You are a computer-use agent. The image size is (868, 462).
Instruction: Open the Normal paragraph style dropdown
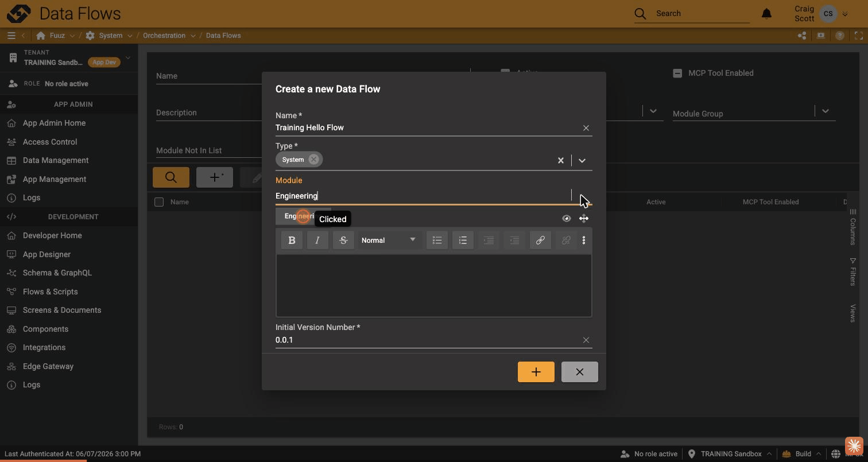pyautogui.click(x=388, y=240)
